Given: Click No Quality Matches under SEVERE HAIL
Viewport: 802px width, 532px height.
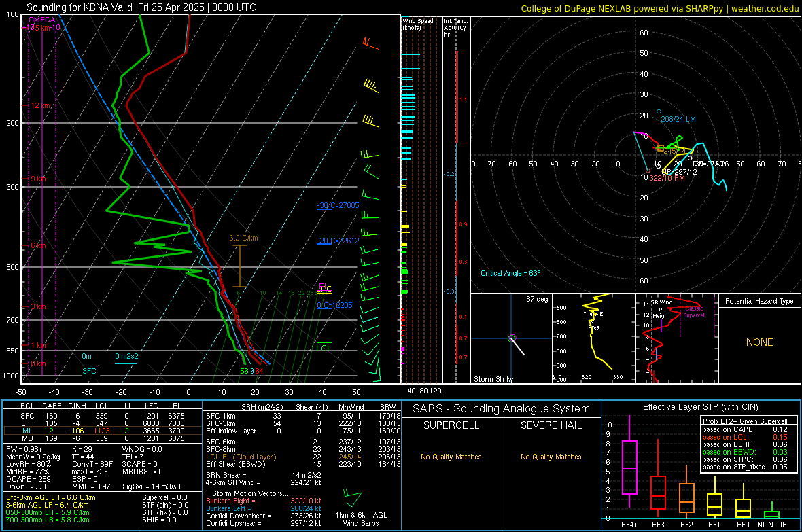Looking at the screenshot, I should (551, 457).
